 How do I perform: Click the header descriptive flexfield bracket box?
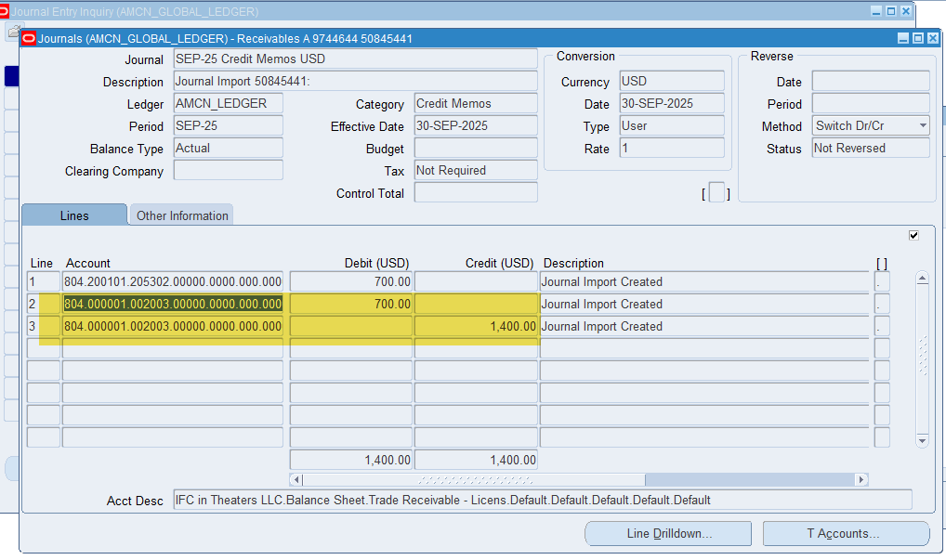[716, 192]
